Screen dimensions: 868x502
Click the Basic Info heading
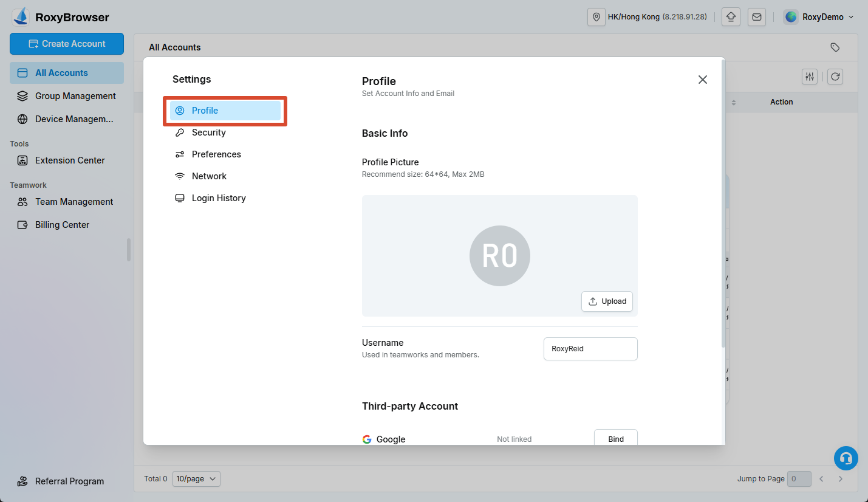pos(384,133)
